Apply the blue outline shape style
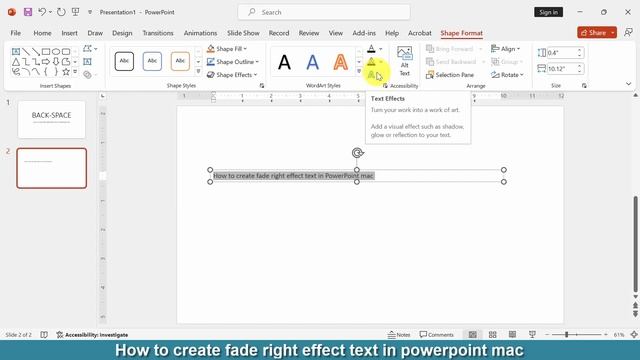640x360 pixels. (x=152, y=61)
